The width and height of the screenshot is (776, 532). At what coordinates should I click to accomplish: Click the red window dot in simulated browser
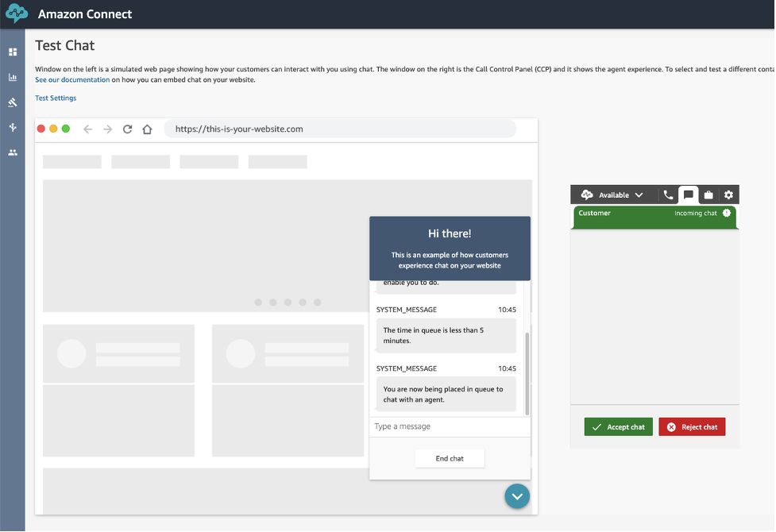[x=41, y=129]
